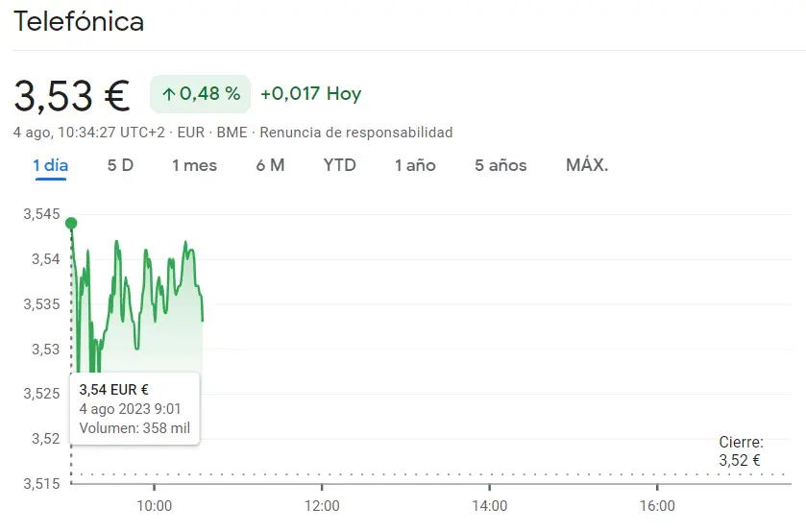Click the up arrow in the change badge
Viewport: 806px width, 532px height.
coord(169,94)
